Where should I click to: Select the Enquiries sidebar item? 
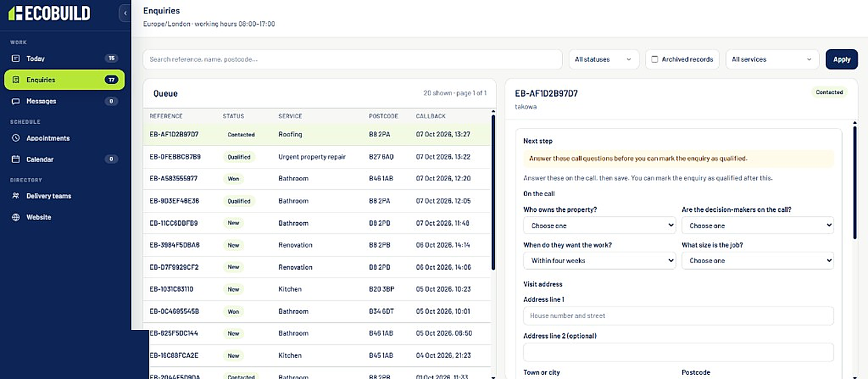tap(64, 80)
